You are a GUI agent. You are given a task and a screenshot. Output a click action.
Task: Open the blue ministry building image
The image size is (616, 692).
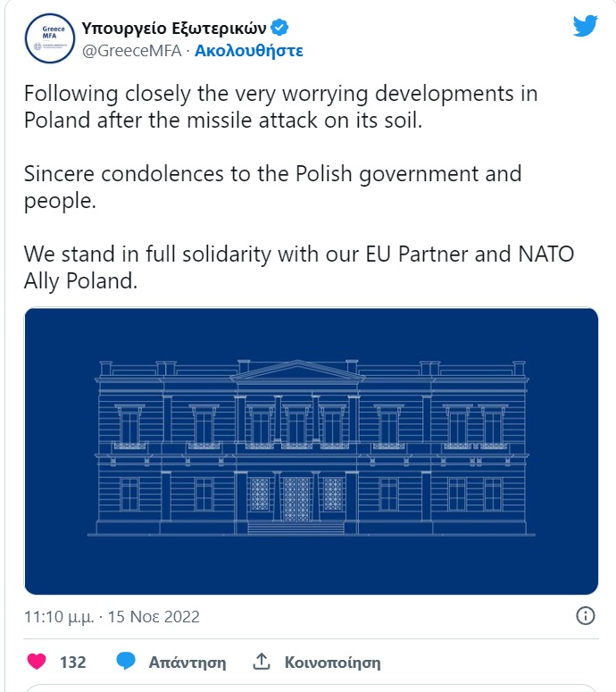pyautogui.click(x=311, y=451)
